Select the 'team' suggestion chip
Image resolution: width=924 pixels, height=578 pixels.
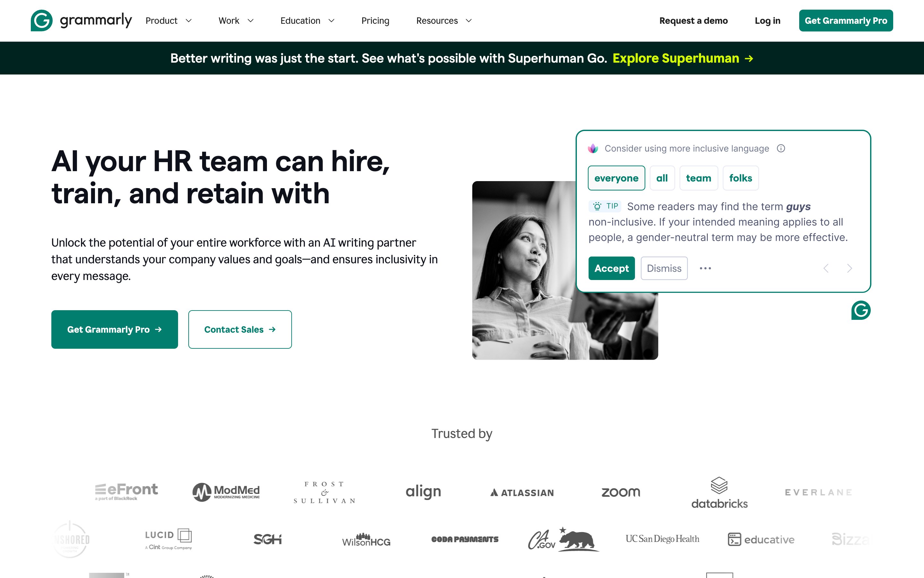point(699,178)
